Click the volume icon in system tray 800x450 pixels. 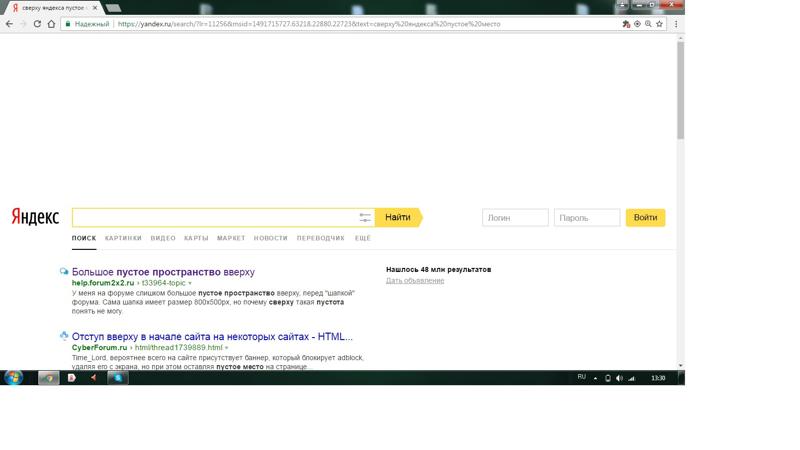tap(619, 378)
